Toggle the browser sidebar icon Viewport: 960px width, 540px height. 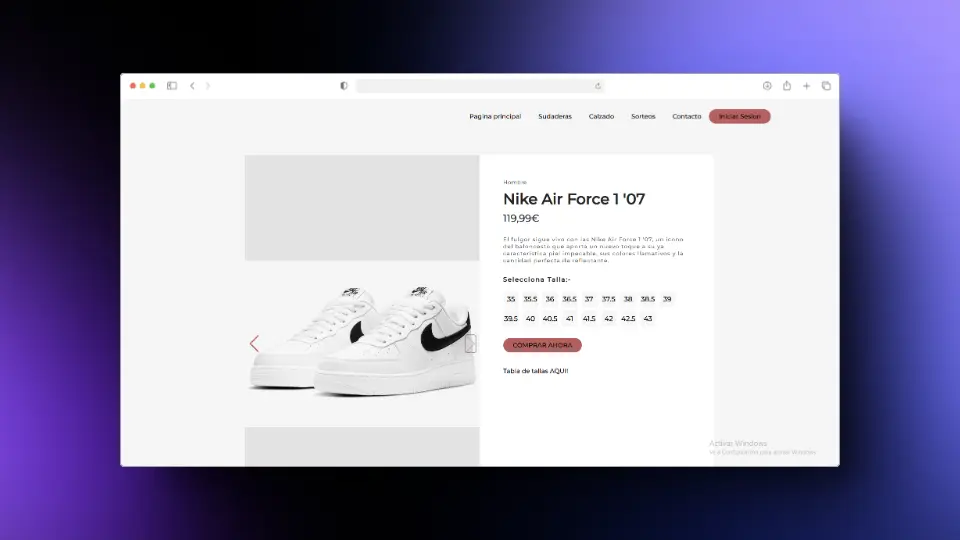[x=172, y=86]
